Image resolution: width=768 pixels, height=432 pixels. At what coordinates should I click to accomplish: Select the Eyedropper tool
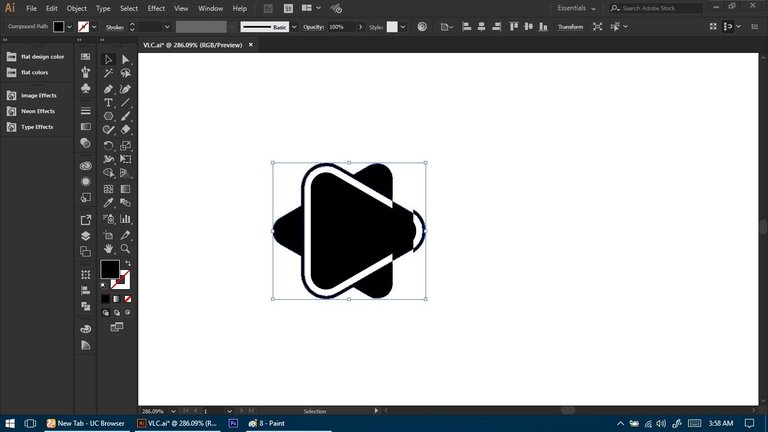click(x=108, y=203)
